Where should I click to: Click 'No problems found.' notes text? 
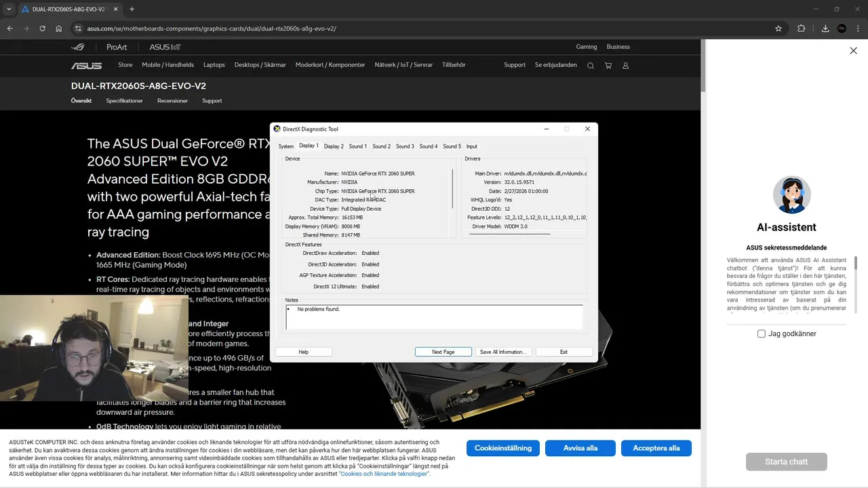click(319, 309)
